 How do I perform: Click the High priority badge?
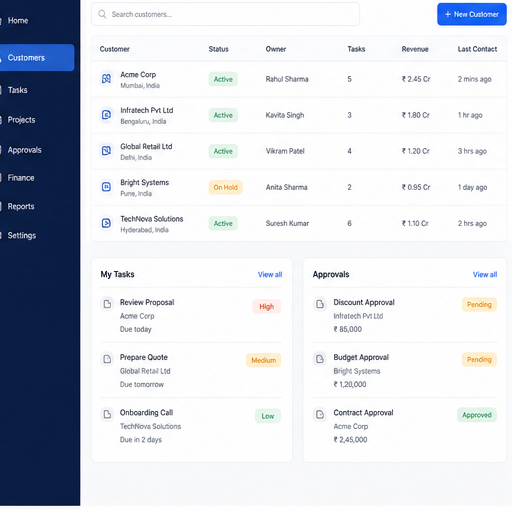coord(266,306)
